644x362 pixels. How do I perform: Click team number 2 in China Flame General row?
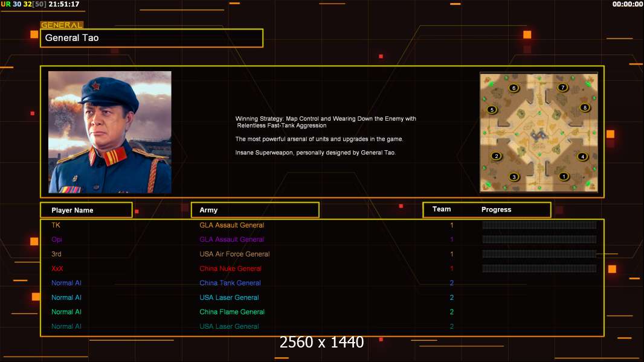click(452, 312)
